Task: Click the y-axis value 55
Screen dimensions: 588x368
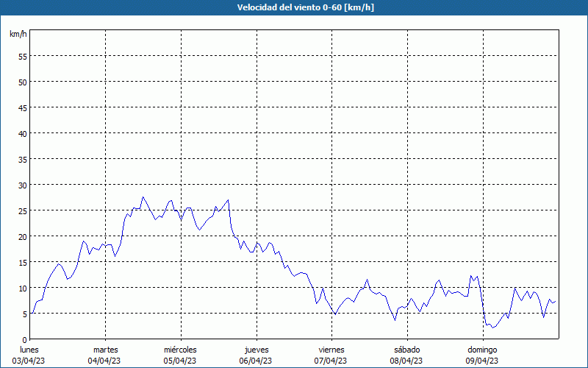Action: tap(23, 57)
